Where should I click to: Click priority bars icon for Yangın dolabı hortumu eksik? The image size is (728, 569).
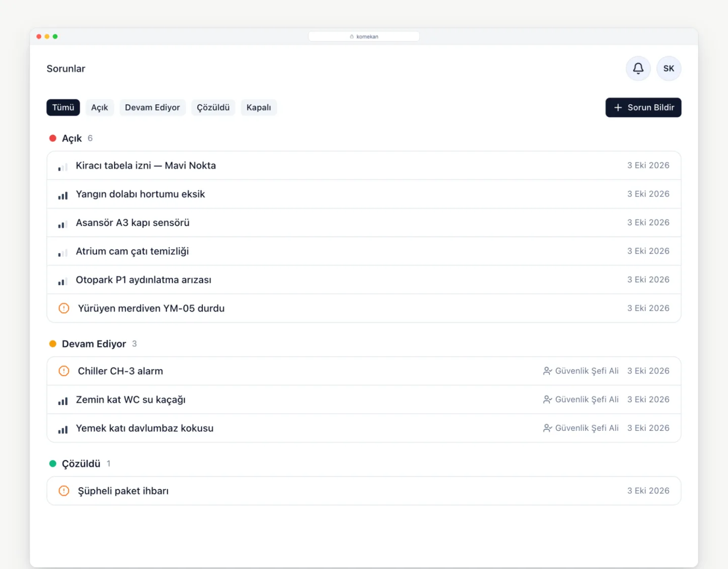[x=63, y=195]
